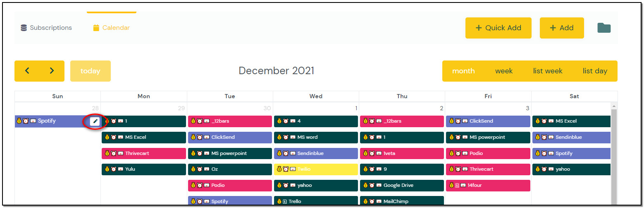This screenshot has width=644, height=208.
Task: Click the December 2021 calendar title
Action: click(x=277, y=71)
